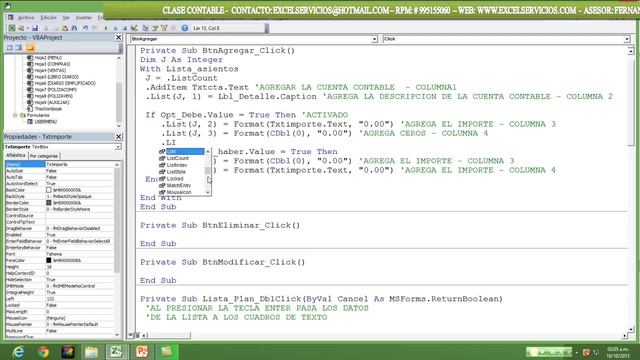Click the ForeColor black color swatch
This screenshot has height=360, width=640.
(49, 260)
